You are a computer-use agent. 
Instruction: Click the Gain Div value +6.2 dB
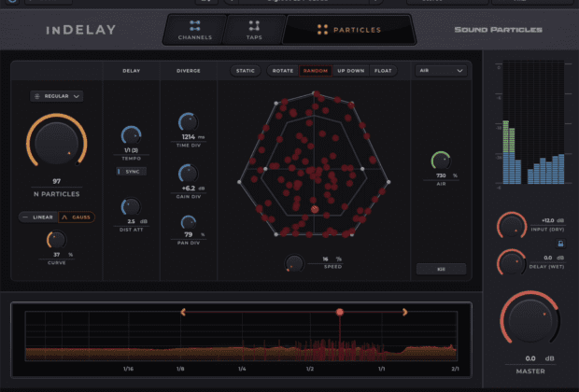pyautogui.click(x=192, y=189)
